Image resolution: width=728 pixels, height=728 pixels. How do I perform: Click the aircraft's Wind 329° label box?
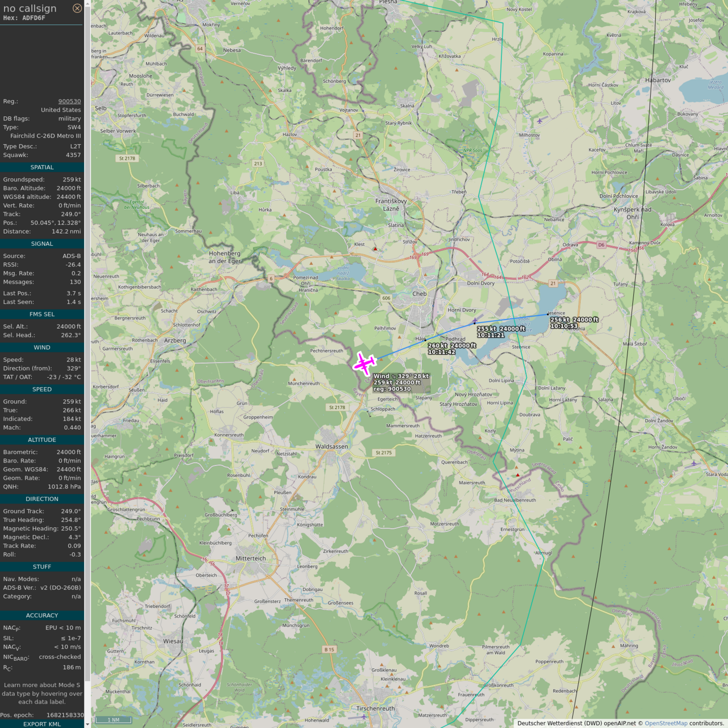pos(401,383)
